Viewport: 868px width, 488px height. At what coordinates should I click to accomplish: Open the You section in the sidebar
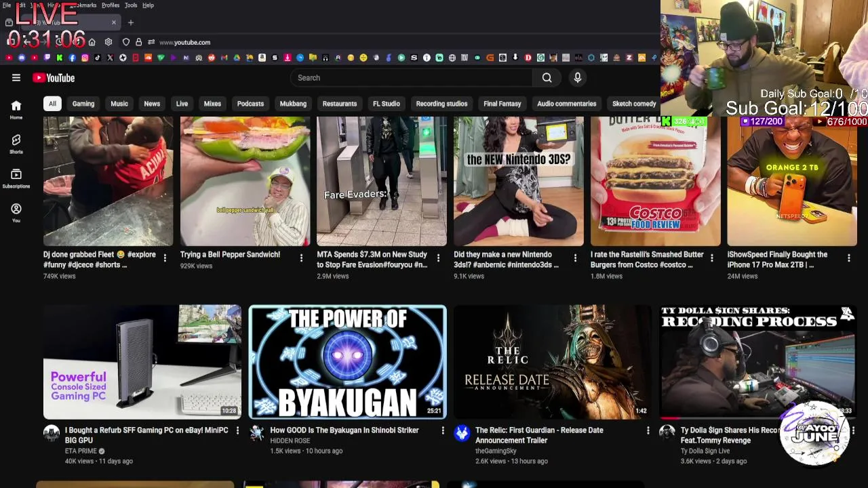click(x=16, y=212)
